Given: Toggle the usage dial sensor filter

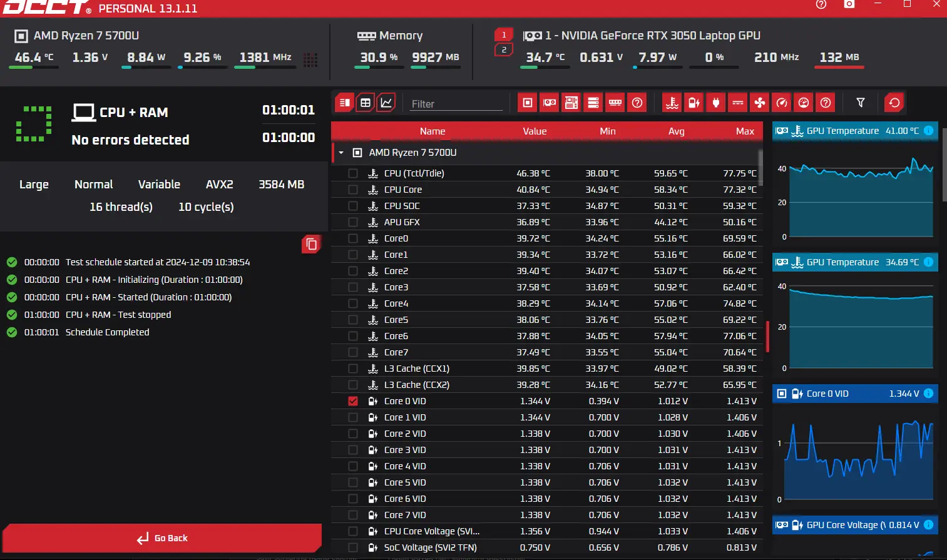Looking at the screenshot, I should [804, 103].
